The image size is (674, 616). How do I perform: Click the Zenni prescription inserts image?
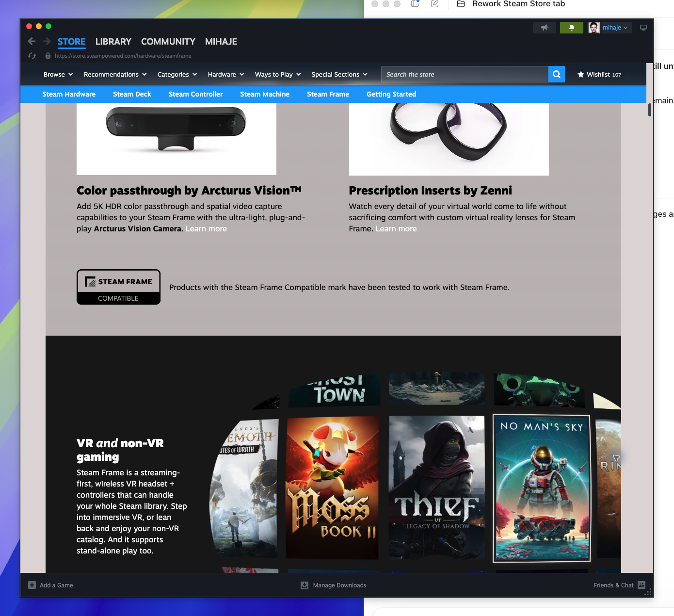[449, 139]
